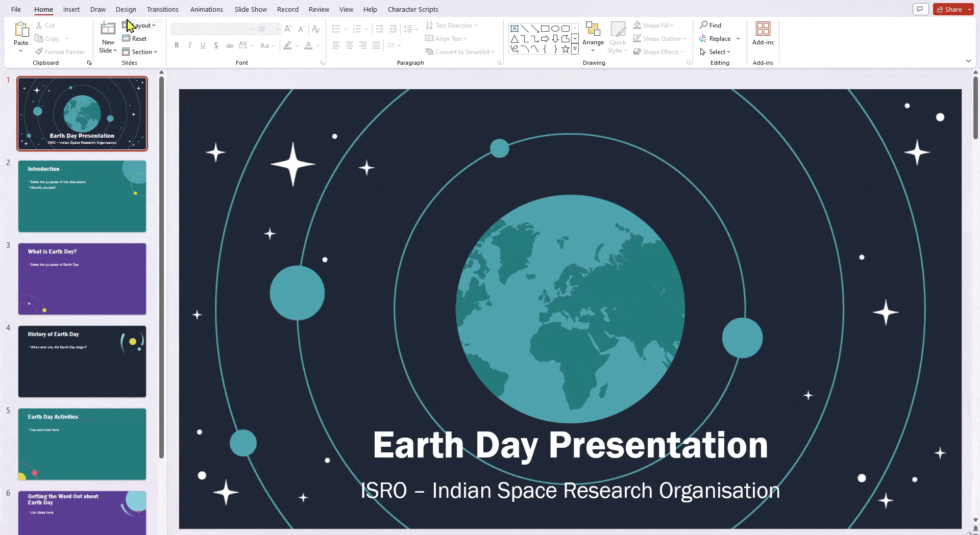
Task: Expand the Shape Effects dropdown
Action: [683, 52]
